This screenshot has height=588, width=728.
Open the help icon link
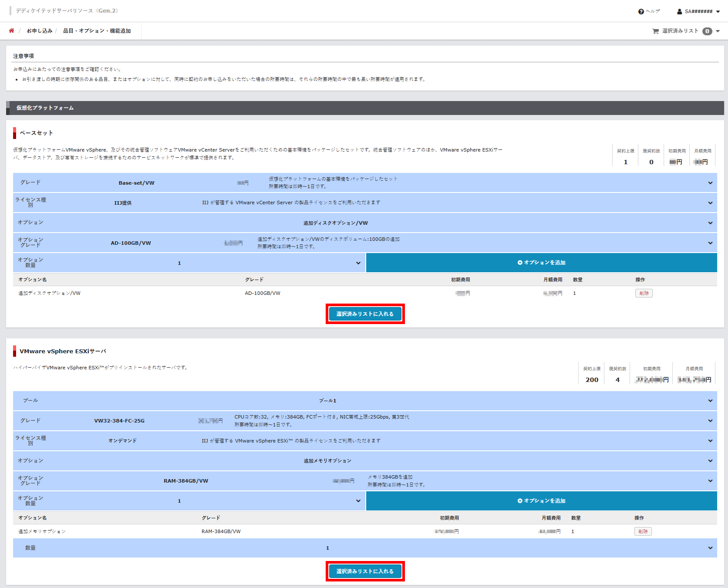pos(641,12)
